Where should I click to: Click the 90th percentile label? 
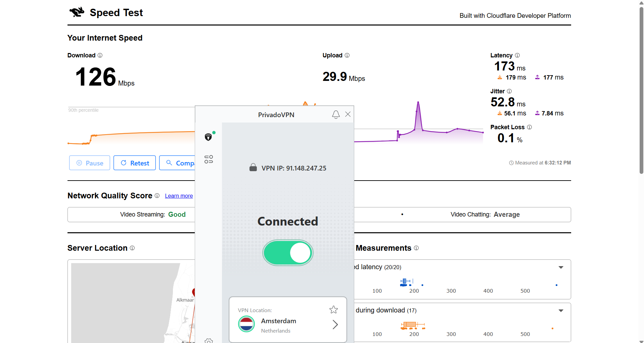click(x=83, y=110)
